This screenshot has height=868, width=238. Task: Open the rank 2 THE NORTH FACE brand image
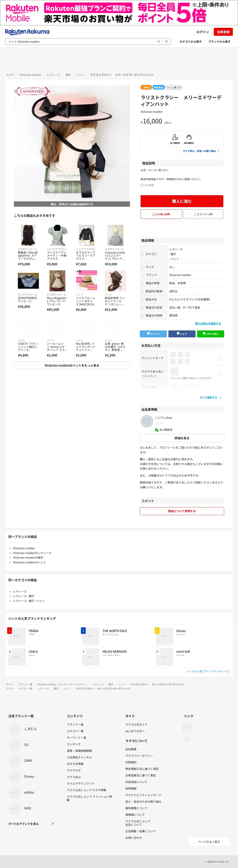coord(91,636)
